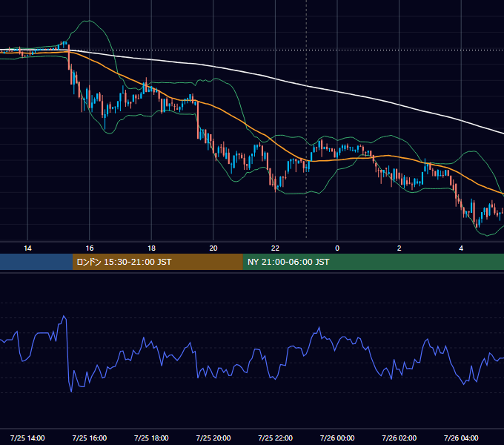
Task: Click the 0 hour label on price chart axis
Action: click(337, 248)
